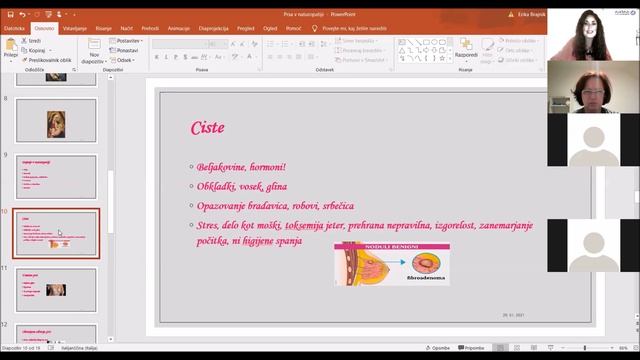Open Polnilo oblike shape fill
This screenshot has height=360, width=640.
point(518,41)
